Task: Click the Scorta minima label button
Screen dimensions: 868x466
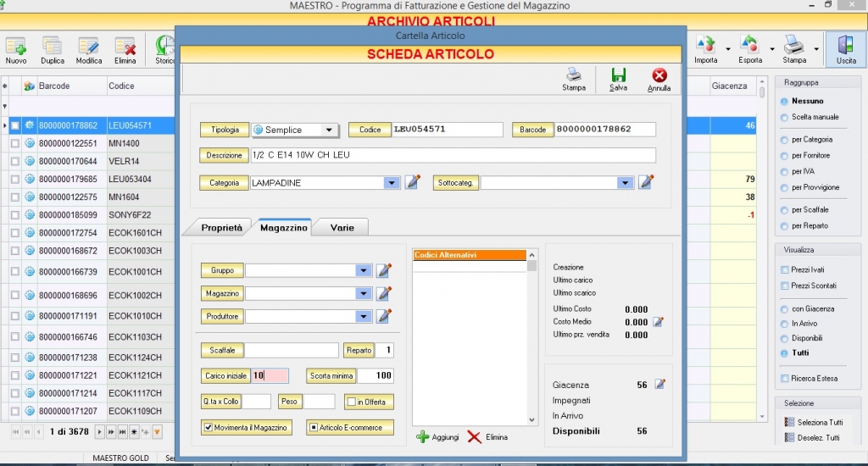Action: 331,376
